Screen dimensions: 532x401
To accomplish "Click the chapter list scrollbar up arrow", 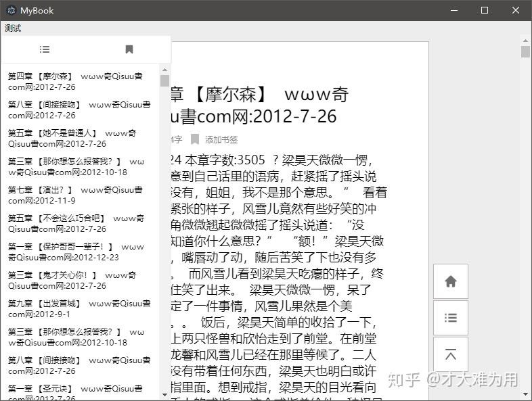I will (164, 68).
